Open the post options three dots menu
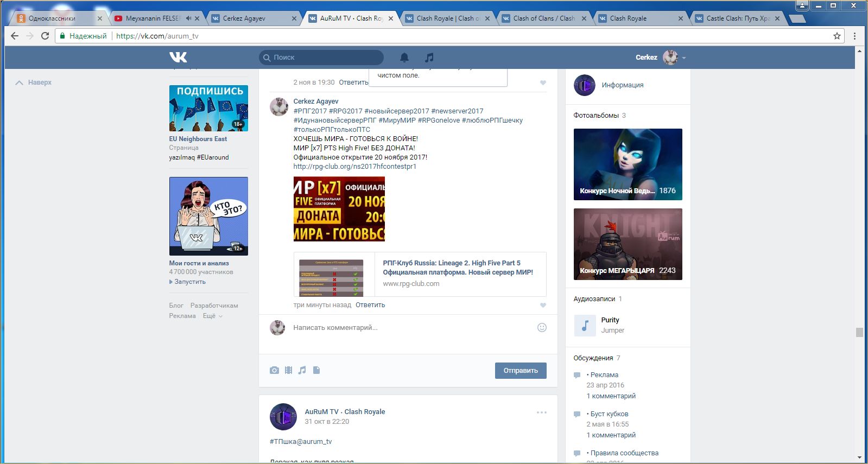 point(541,412)
